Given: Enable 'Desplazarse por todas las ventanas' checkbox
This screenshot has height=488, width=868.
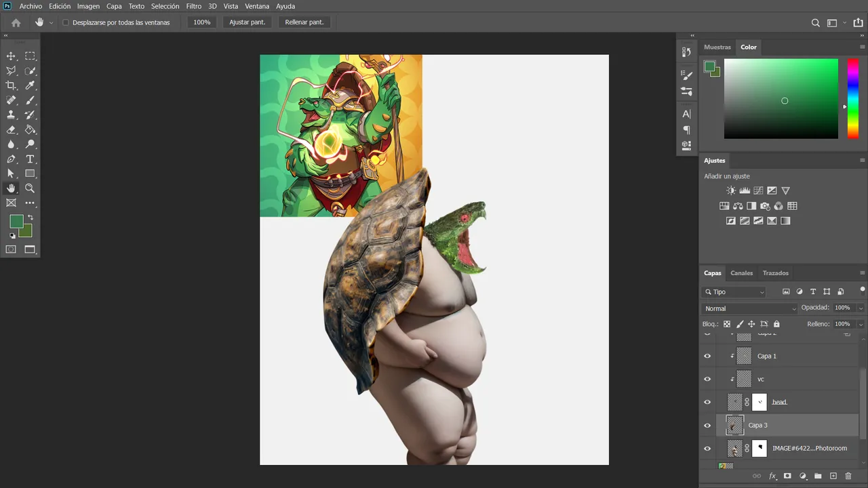Looking at the screenshot, I should point(66,22).
